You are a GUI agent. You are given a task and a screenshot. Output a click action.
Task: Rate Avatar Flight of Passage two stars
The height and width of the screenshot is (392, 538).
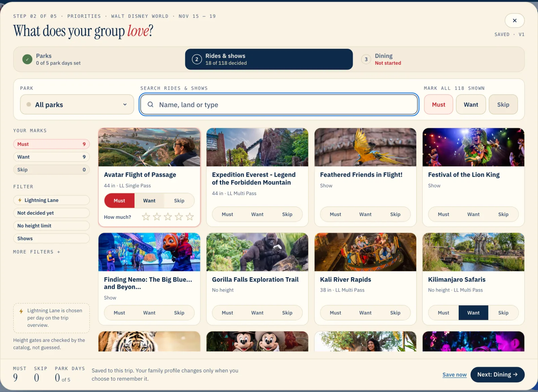coord(157,217)
